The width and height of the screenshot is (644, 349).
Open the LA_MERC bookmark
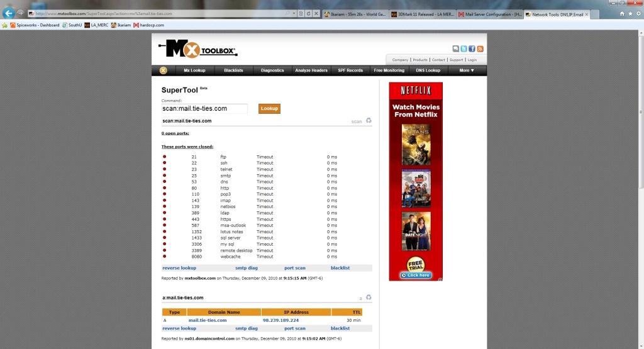point(96,25)
